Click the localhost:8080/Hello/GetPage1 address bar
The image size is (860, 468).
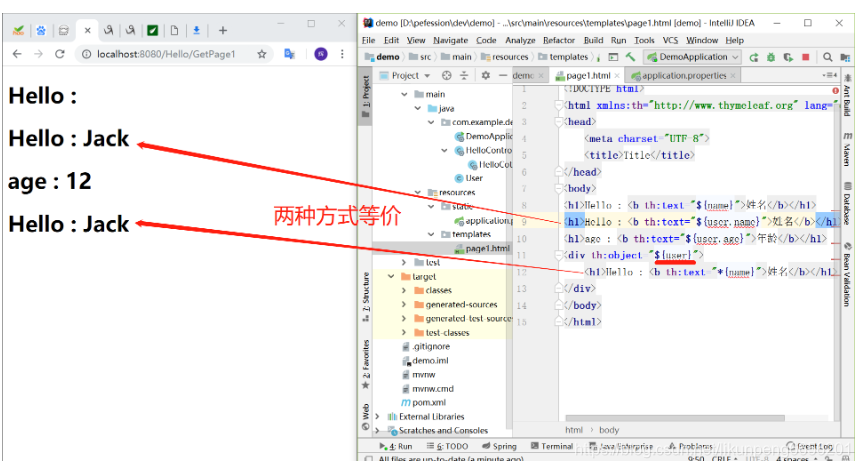[166, 54]
